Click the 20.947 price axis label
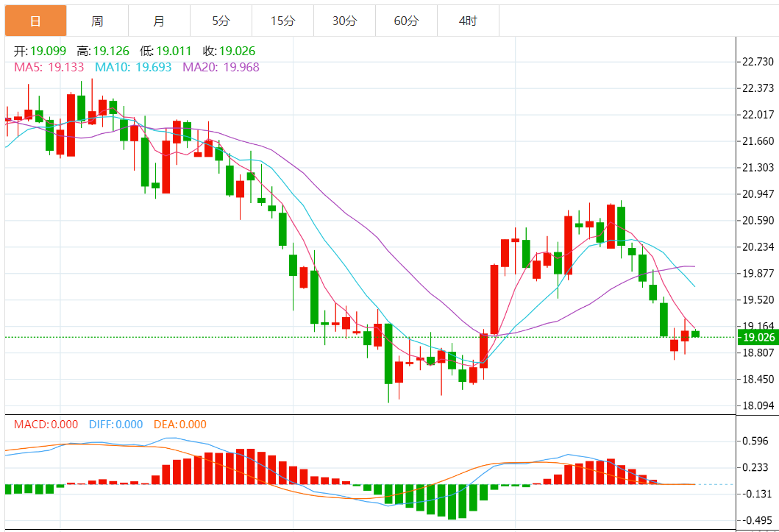 (758, 194)
